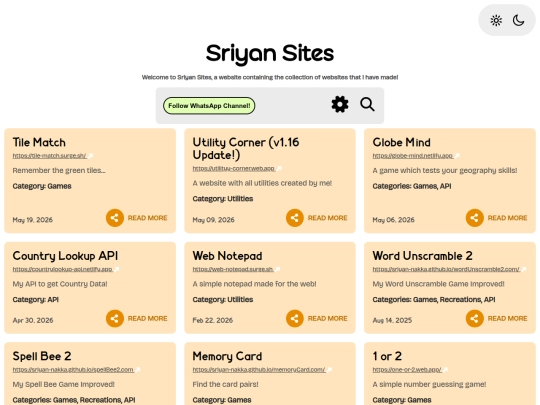Switch to dark theme moon icon
This screenshot has width=540, height=405.
[518, 20]
